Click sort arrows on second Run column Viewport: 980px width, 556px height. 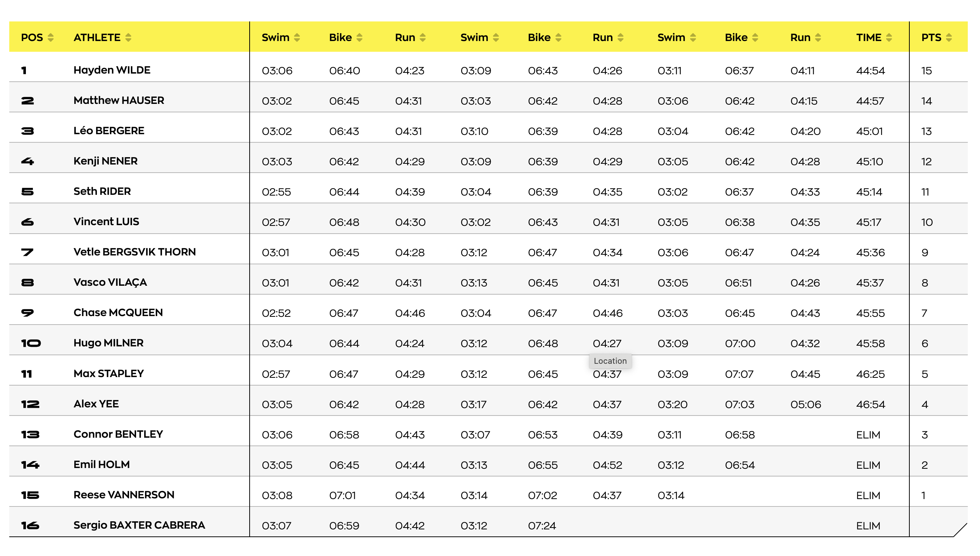pos(621,37)
